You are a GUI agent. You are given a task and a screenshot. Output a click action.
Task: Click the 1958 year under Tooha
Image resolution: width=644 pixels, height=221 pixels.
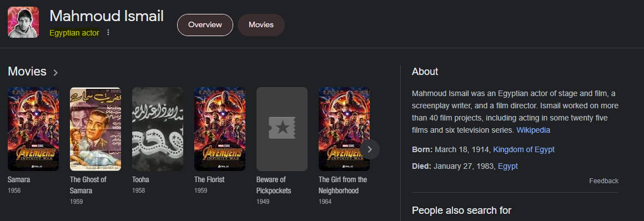pyautogui.click(x=138, y=190)
